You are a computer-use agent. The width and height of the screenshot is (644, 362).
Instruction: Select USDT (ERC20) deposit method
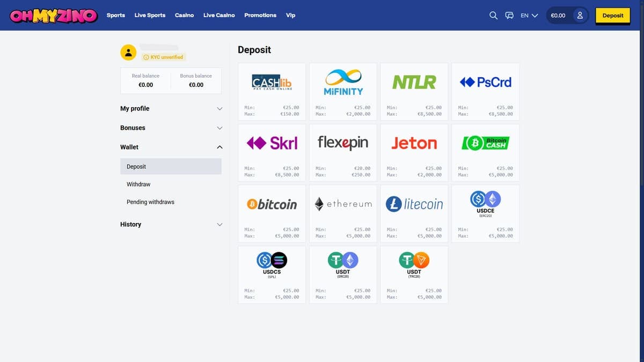tap(343, 275)
